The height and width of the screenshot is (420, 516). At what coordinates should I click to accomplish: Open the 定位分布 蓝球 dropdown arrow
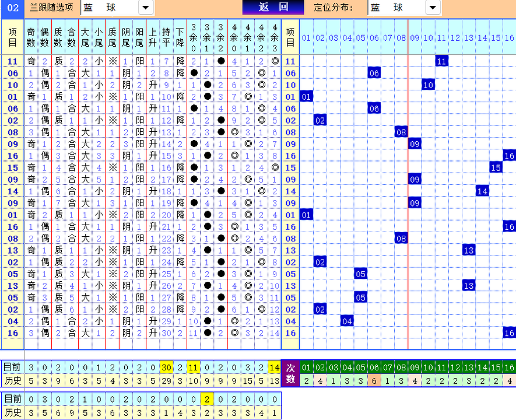point(433,7)
